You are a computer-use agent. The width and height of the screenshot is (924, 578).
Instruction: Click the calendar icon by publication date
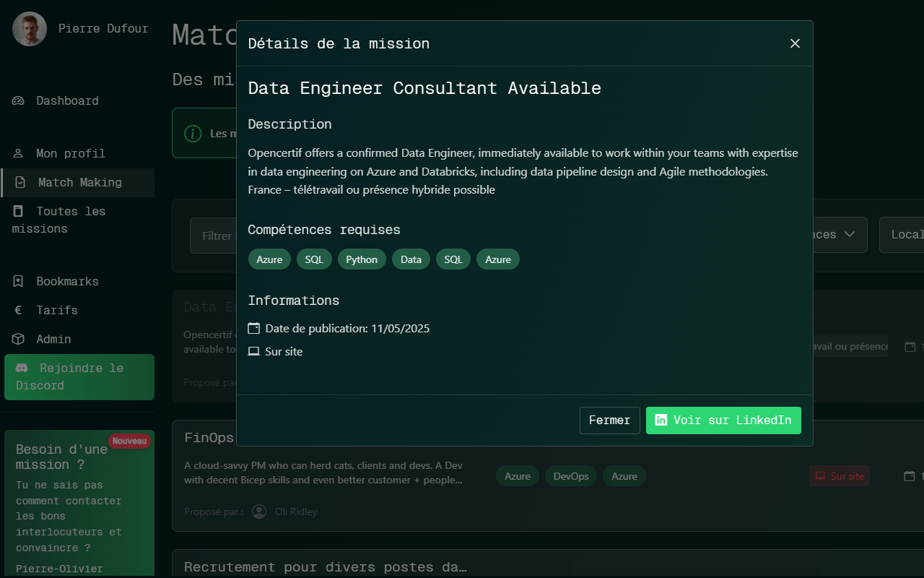click(253, 328)
